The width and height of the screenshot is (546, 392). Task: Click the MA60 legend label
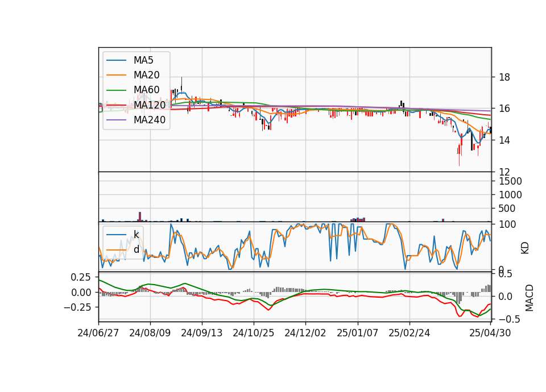point(146,90)
